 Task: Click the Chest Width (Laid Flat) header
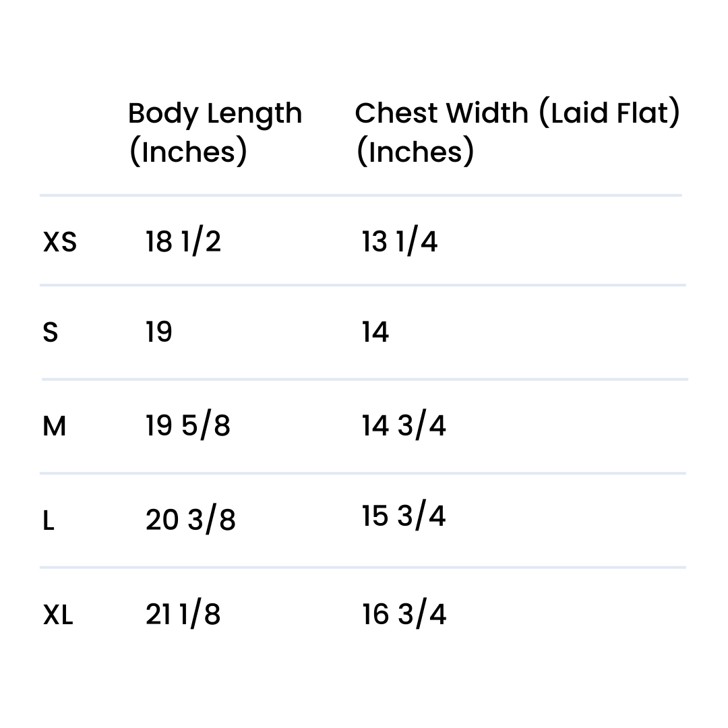[x=517, y=113]
